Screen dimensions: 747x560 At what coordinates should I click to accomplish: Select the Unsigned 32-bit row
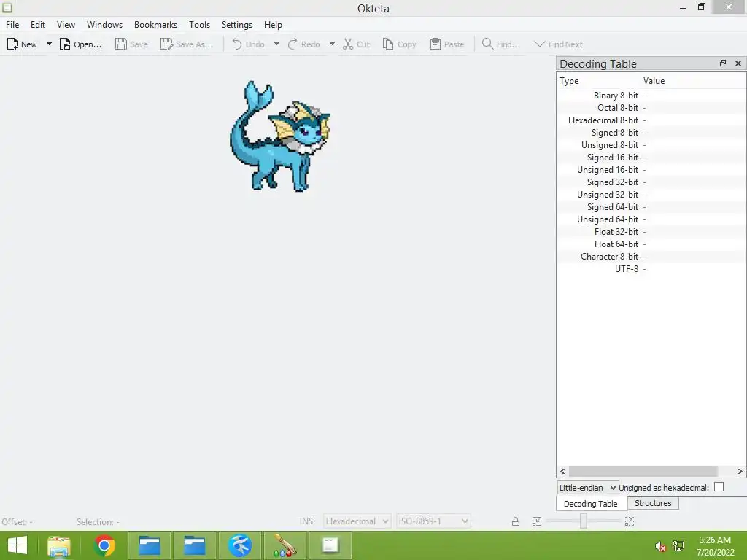[x=651, y=194]
